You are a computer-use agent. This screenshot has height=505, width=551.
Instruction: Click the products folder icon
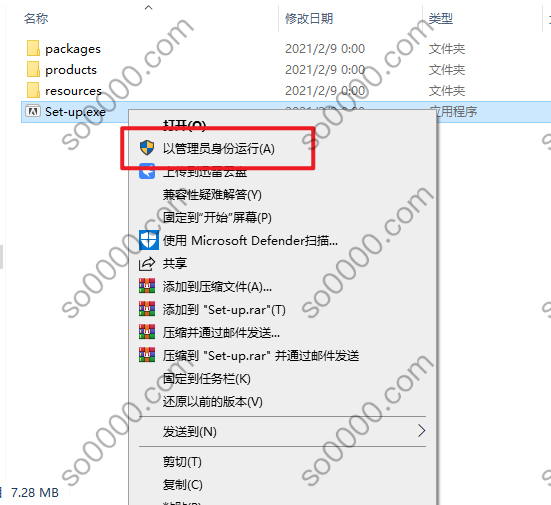coord(33,70)
